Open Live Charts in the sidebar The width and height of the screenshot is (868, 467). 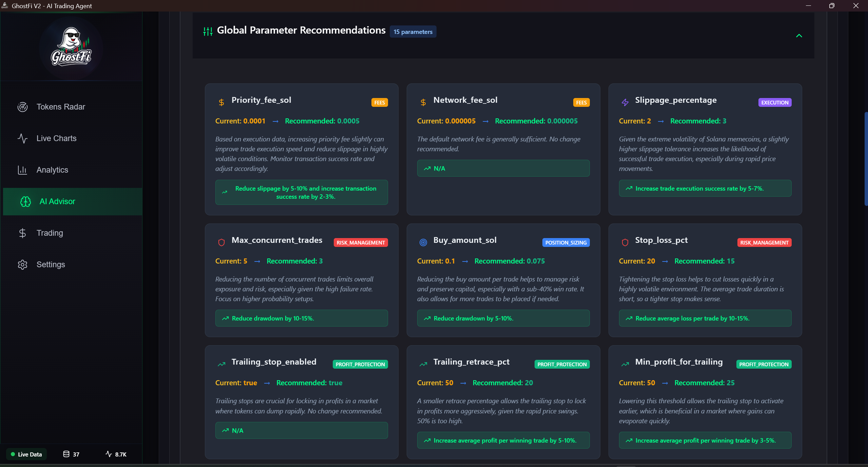pyautogui.click(x=56, y=138)
